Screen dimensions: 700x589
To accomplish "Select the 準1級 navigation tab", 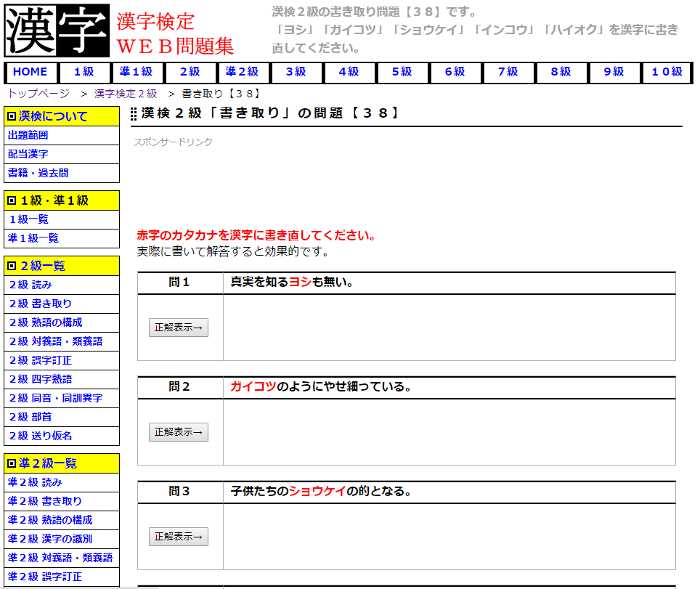I will point(137,72).
